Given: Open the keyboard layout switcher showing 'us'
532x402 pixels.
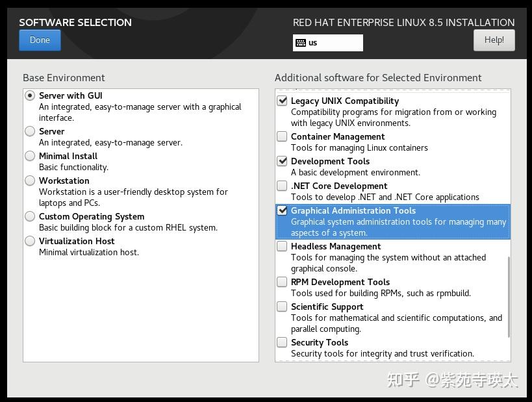Looking at the screenshot, I should click(x=328, y=42).
